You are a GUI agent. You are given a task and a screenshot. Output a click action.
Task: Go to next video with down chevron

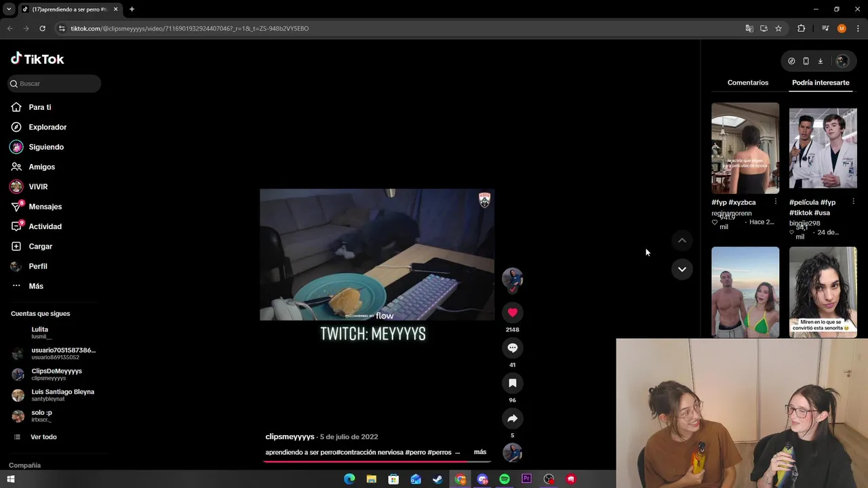pos(682,269)
